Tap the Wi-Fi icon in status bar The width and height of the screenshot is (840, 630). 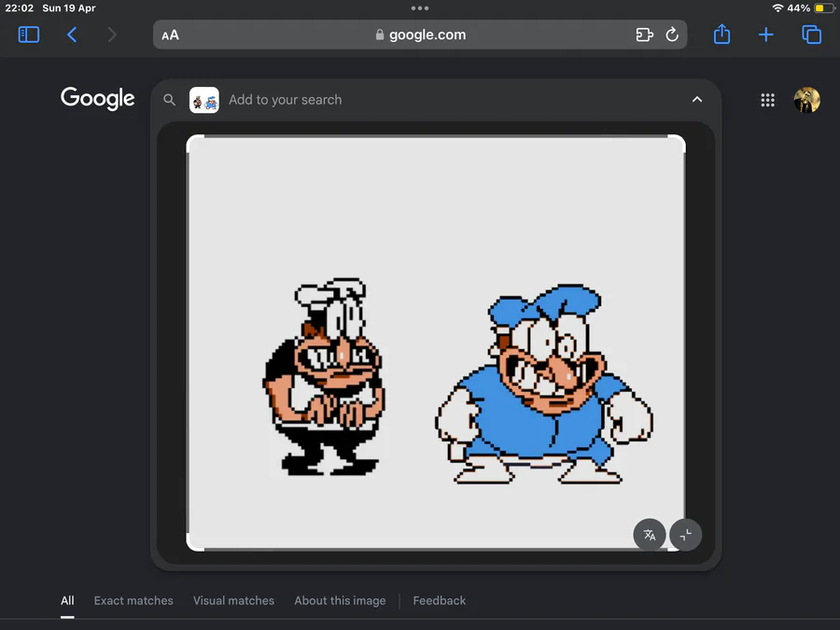[777, 8]
